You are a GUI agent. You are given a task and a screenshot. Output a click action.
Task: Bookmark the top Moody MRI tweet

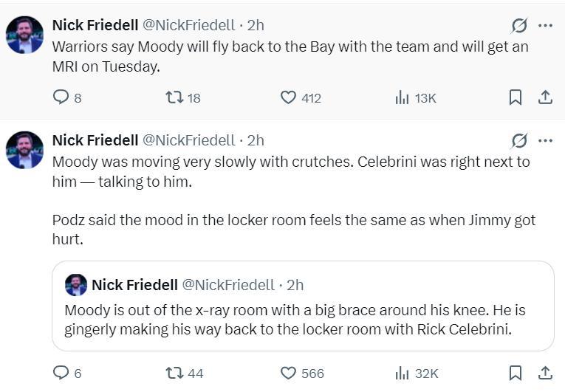coord(516,97)
